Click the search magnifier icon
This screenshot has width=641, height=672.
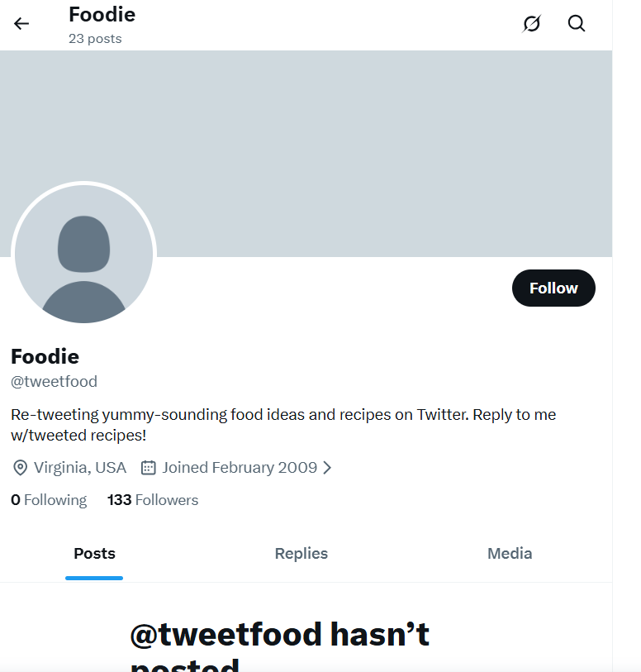pos(577,23)
